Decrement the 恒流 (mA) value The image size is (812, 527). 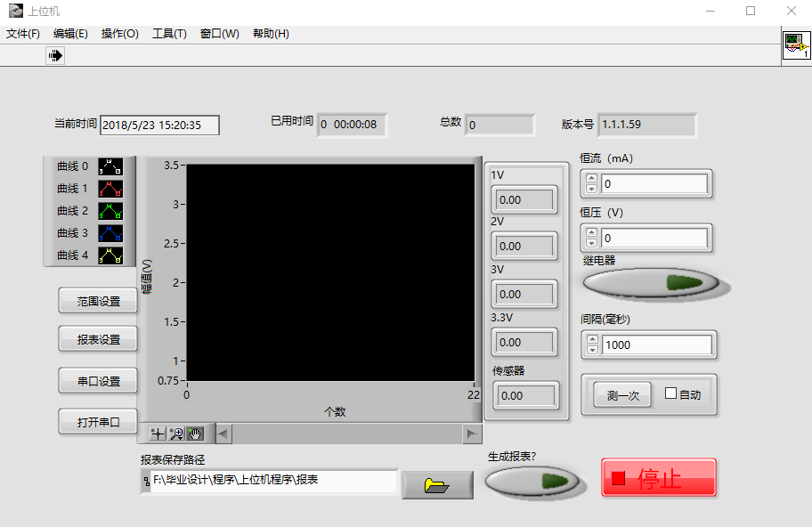(x=591, y=189)
